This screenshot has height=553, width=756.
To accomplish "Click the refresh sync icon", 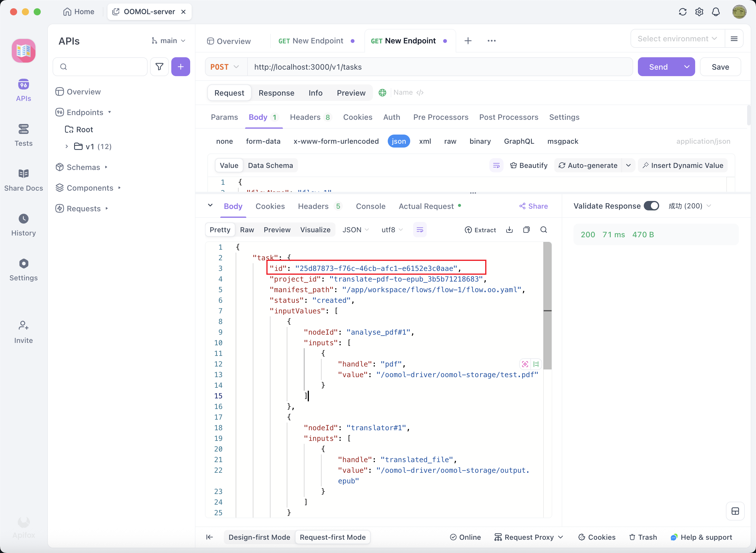I will [682, 12].
